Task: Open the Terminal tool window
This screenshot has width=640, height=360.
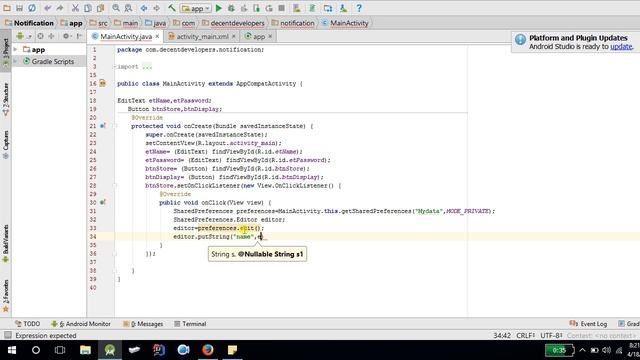Action: tap(190, 324)
